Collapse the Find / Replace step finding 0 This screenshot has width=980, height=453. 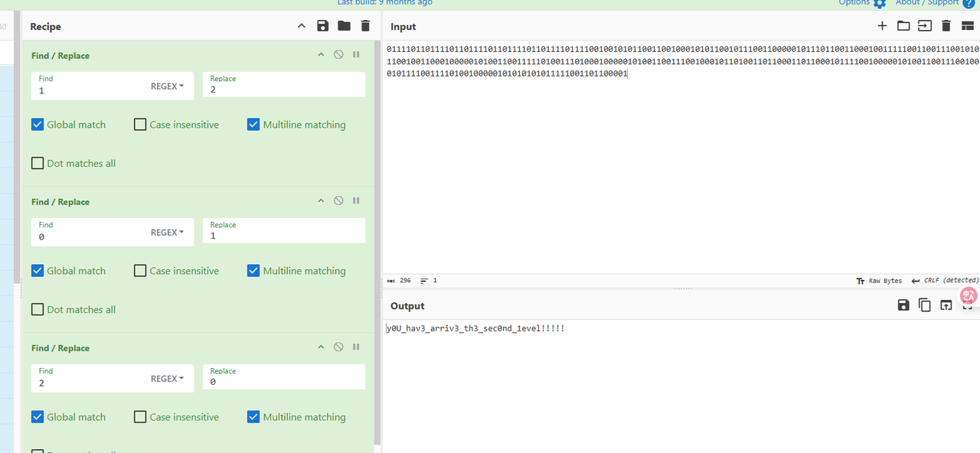322,201
